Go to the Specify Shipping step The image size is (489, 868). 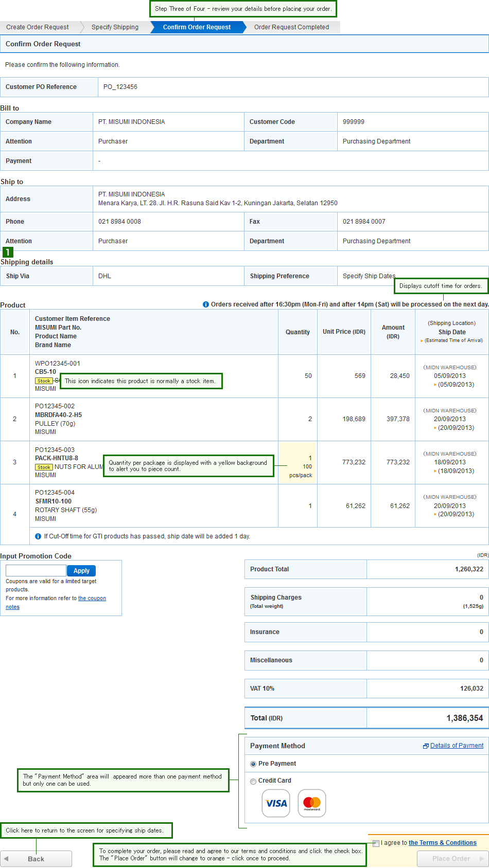pos(115,27)
